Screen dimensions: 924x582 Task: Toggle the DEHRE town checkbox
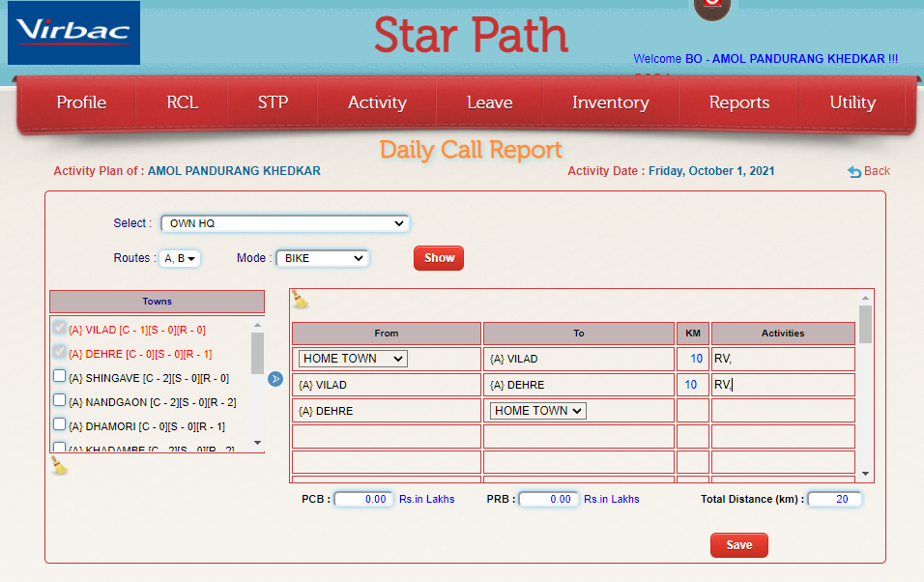click(x=59, y=352)
